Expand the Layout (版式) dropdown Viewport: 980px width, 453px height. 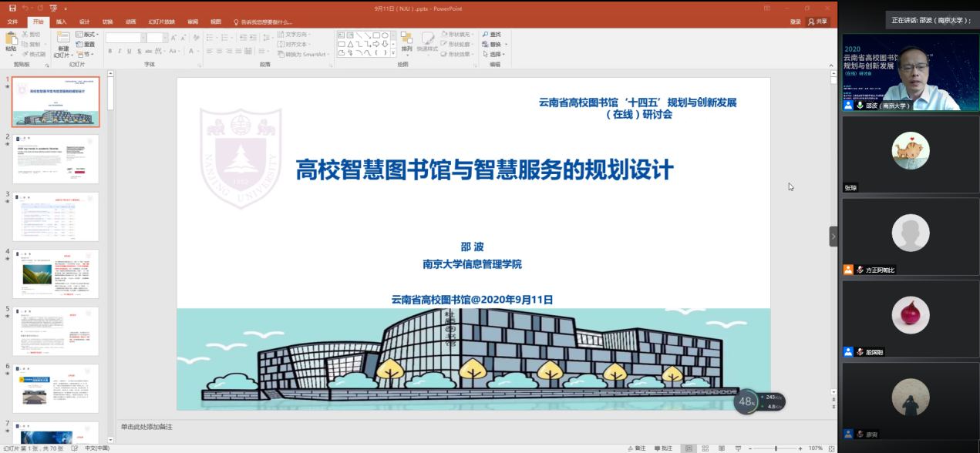coord(87,35)
